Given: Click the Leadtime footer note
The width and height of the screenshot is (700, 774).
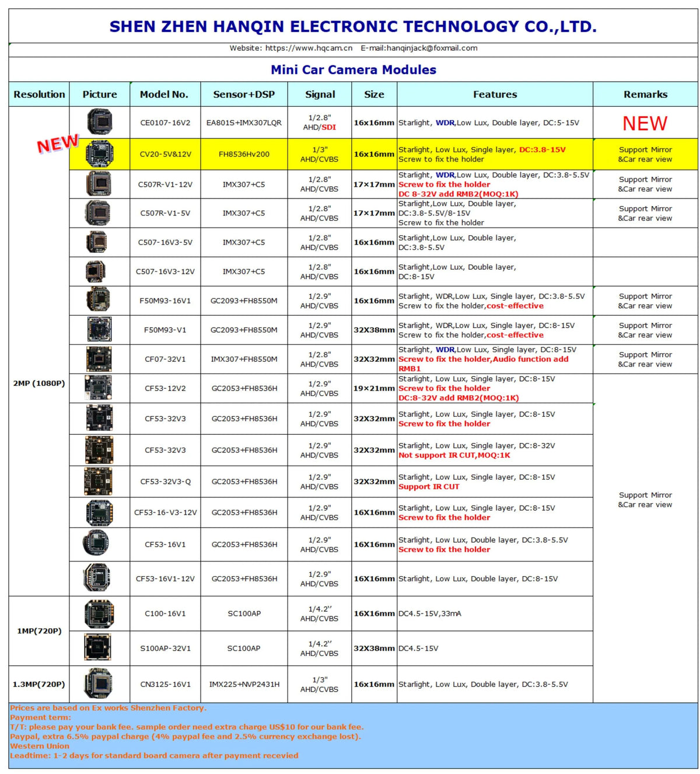Looking at the screenshot, I should (x=154, y=755).
